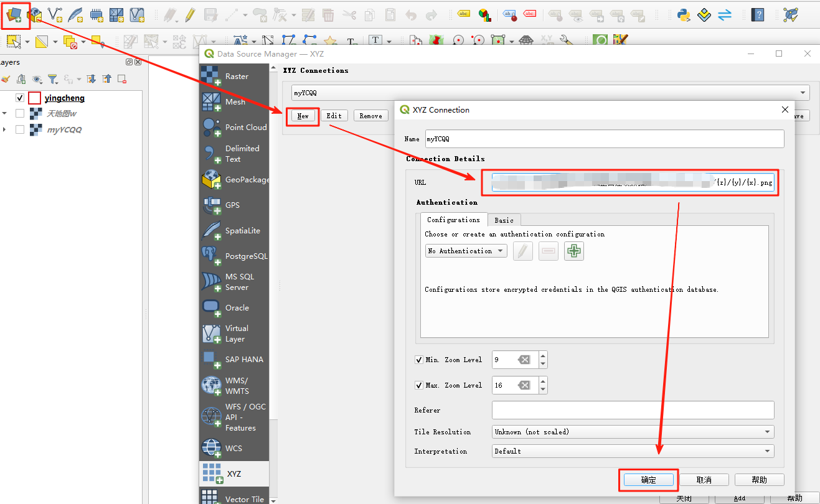The height and width of the screenshot is (504, 820).
Task: Click New Temporary Scratch Layer chip icon
Action: [x=96, y=14]
